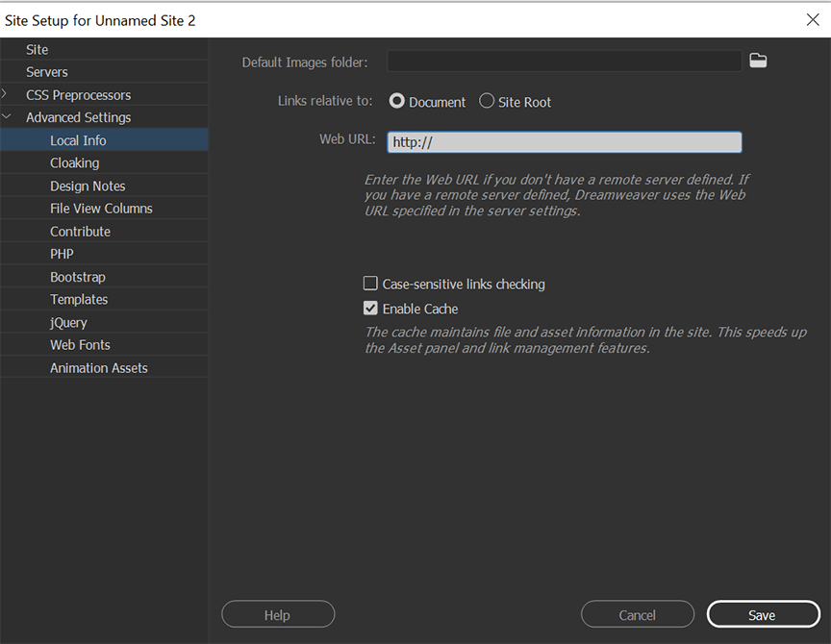Select the Bootstrap settings item

pos(78,277)
